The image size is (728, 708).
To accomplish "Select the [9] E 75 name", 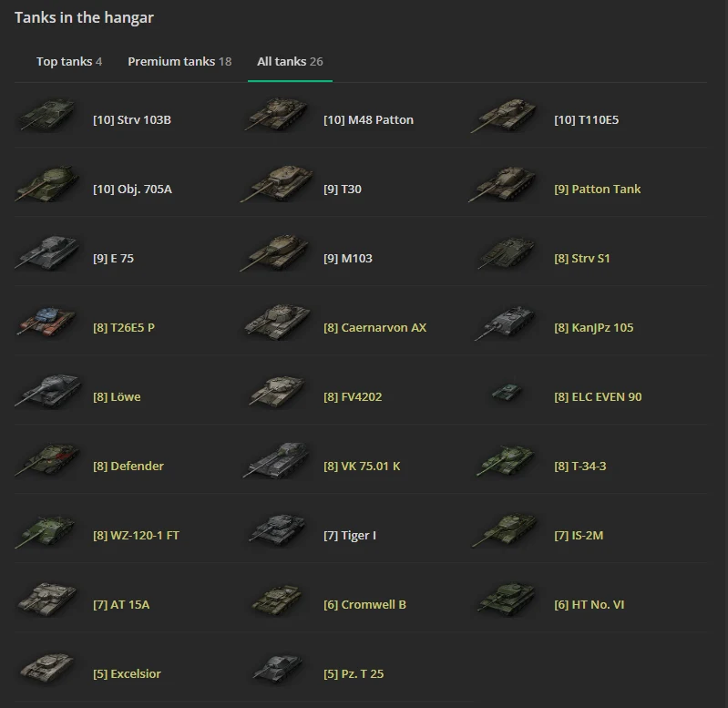I will (113, 258).
